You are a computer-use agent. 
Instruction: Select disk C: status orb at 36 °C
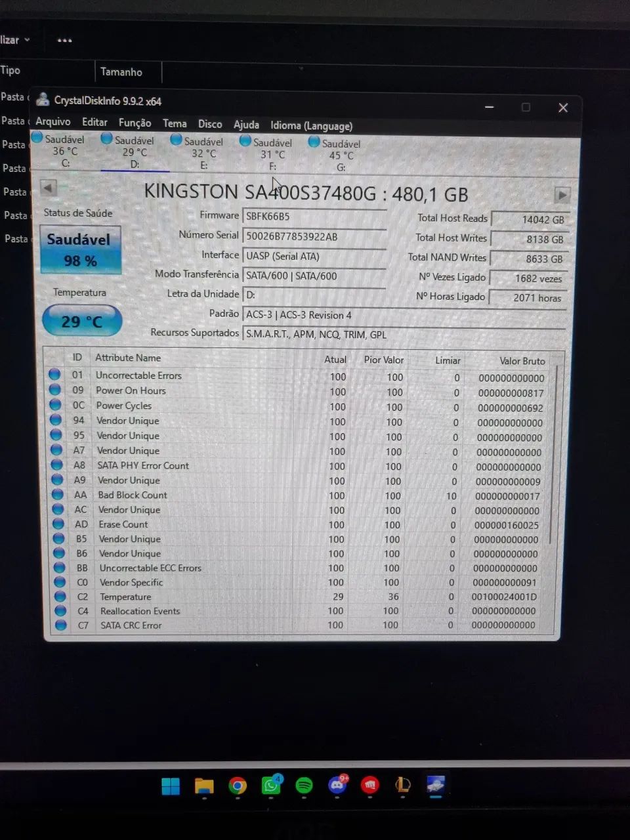pyautogui.click(x=37, y=138)
